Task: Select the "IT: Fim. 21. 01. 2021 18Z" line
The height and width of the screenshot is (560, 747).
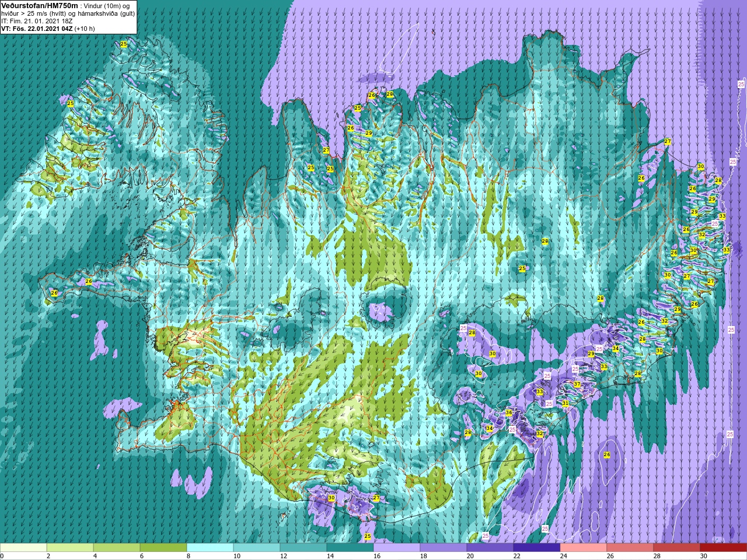Action: click(x=37, y=20)
